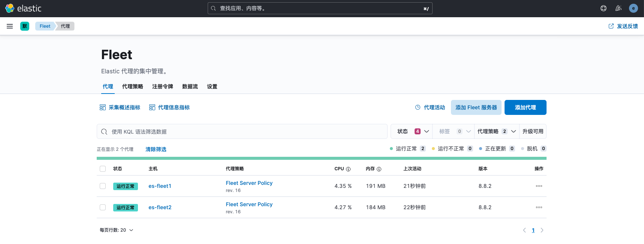Screen dimensions: 644x244
Task: Click the green agent status progress bar
Action: coord(322,158)
